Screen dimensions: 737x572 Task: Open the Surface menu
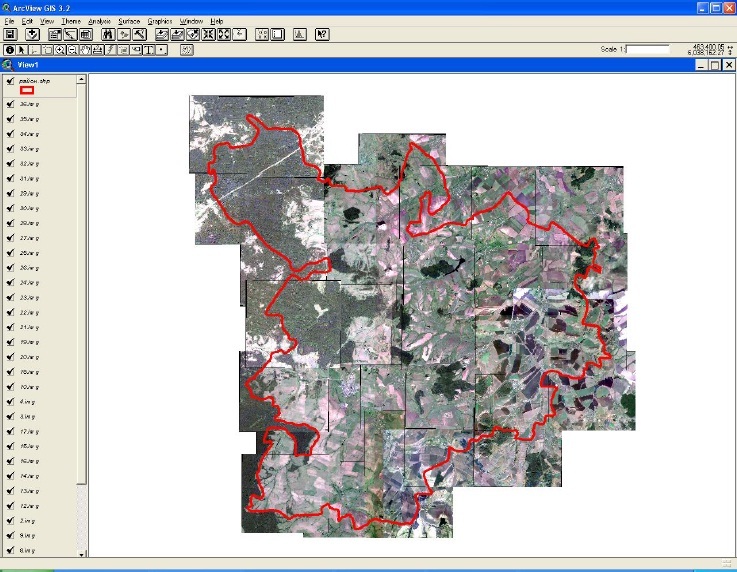click(x=129, y=21)
